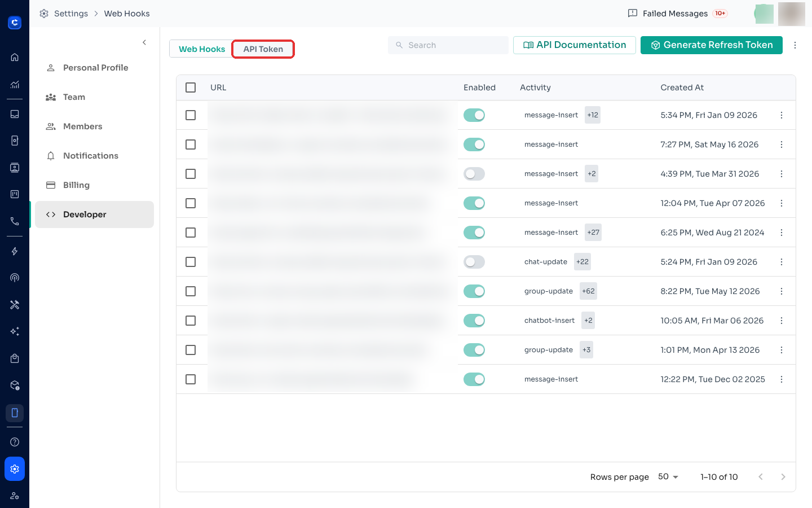Image resolution: width=812 pixels, height=508 pixels.
Task: Expand the +62 activities badge
Action: (x=588, y=291)
